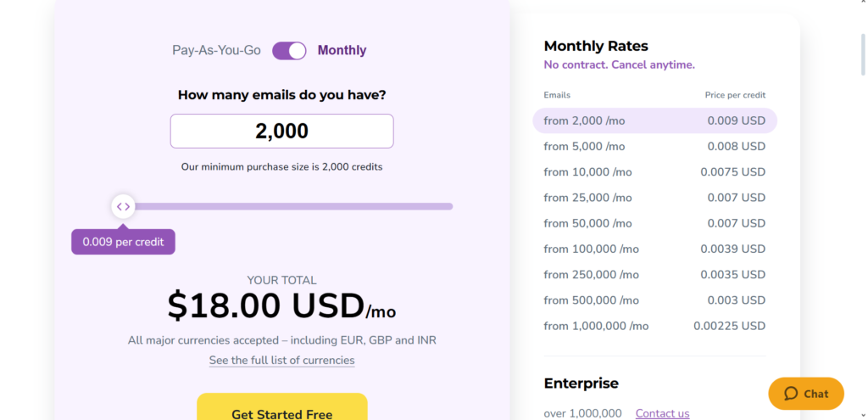This screenshot has height=420, width=868.
Task: Select the from 5,000 /mo rate row
Action: pos(655,146)
